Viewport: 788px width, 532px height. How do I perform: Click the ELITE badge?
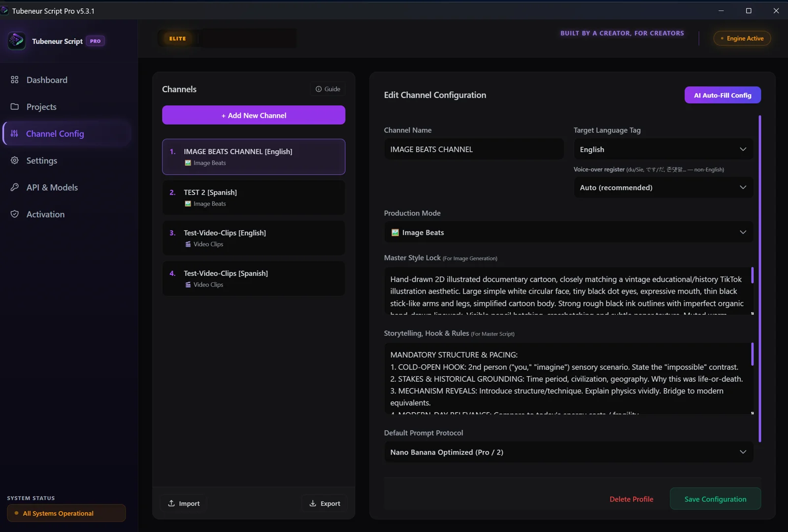pos(177,38)
